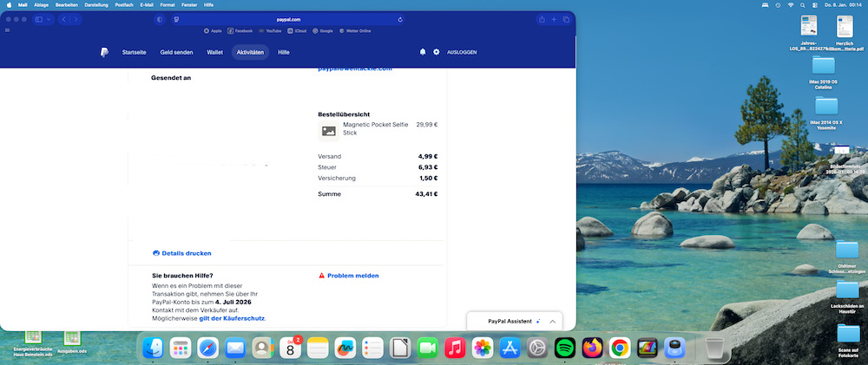Image resolution: width=868 pixels, height=365 pixels.
Task: Open Spotify from the Dock
Action: (565, 348)
